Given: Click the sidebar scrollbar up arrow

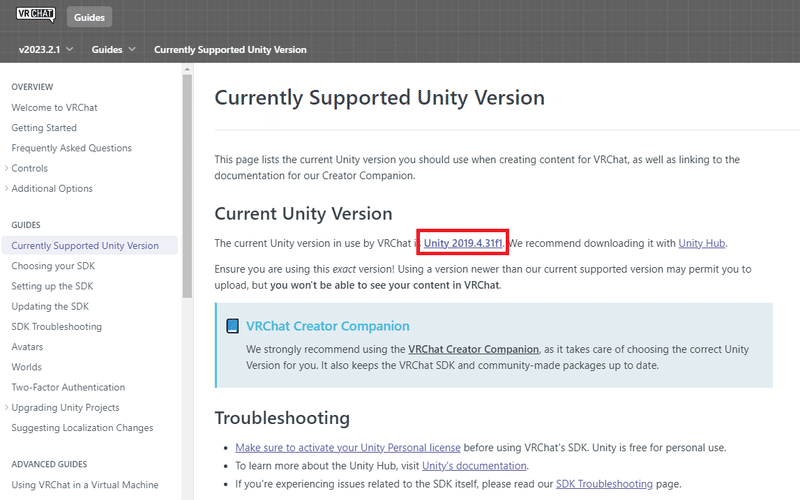Looking at the screenshot, I should pyautogui.click(x=187, y=69).
